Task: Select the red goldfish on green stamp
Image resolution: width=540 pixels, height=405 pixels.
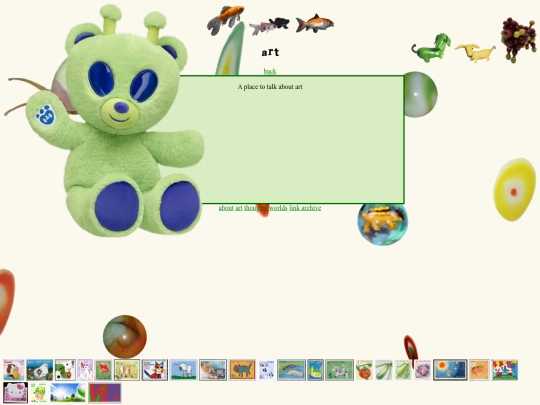Action: [104, 370]
